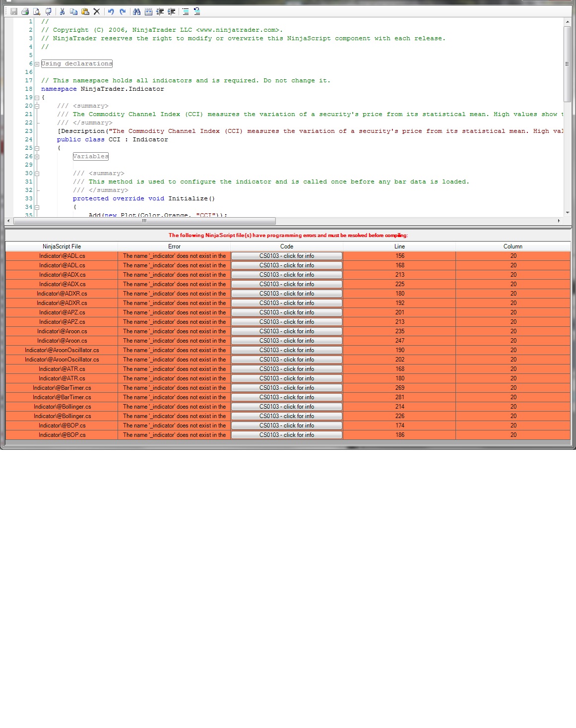
Task: Click the Column column header
Action: click(x=513, y=246)
